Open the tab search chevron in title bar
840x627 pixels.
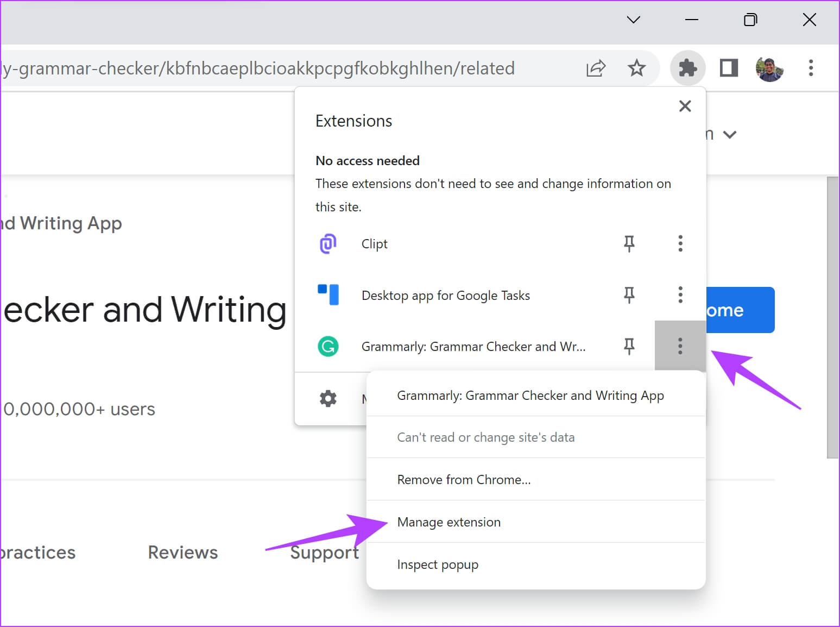point(633,20)
